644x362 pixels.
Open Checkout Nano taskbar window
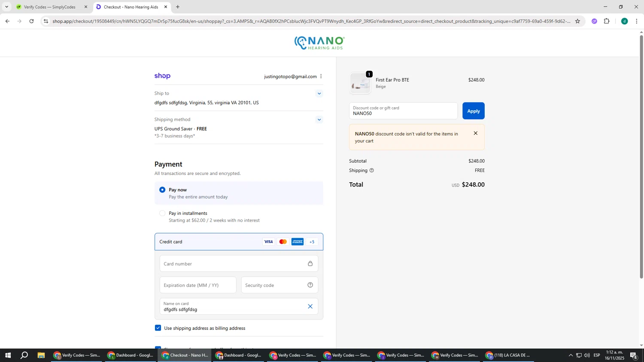tap(185, 355)
